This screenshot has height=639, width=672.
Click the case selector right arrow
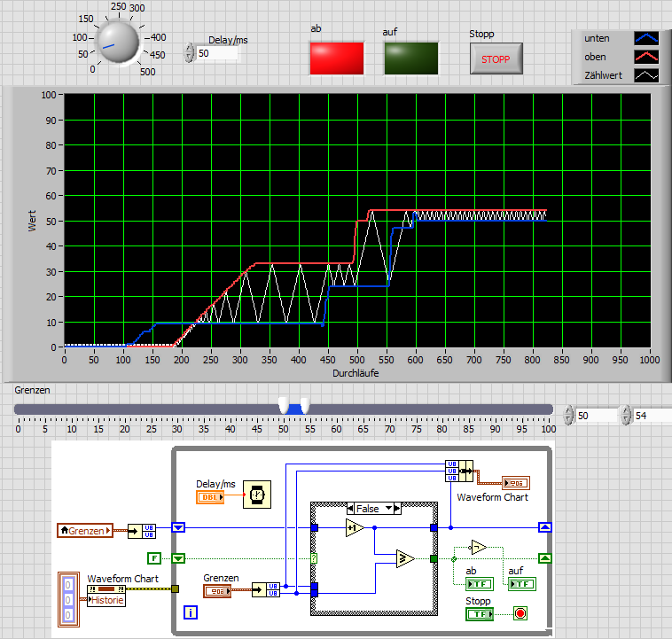point(397,509)
